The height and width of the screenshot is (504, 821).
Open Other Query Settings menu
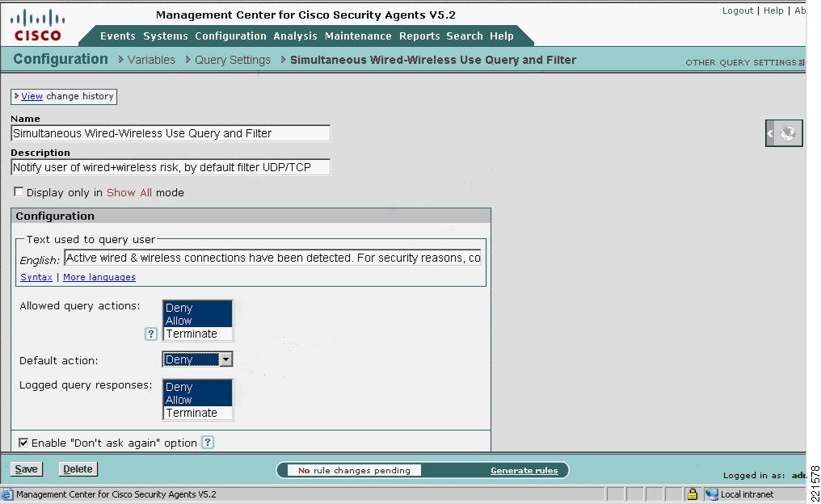coord(743,62)
